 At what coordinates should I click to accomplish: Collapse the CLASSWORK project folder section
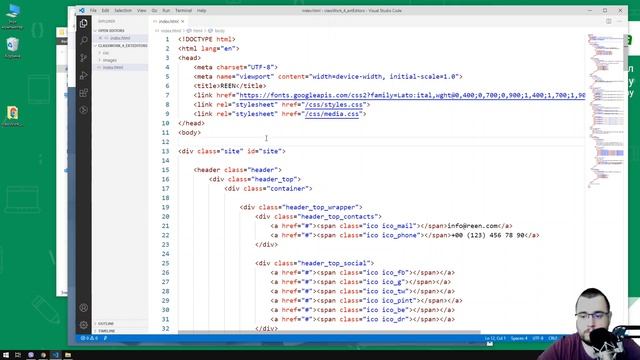[x=121, y=45]
